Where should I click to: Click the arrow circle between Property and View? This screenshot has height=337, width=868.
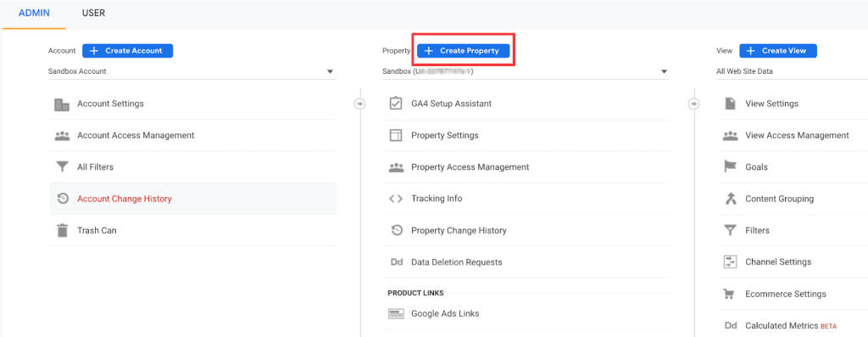coord(693,104)
